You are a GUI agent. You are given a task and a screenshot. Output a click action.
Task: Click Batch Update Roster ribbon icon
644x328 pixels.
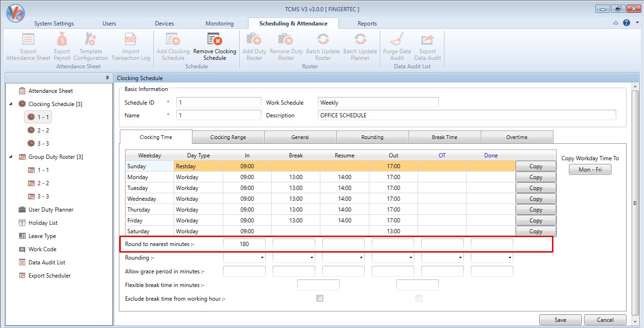click(323, 46)
